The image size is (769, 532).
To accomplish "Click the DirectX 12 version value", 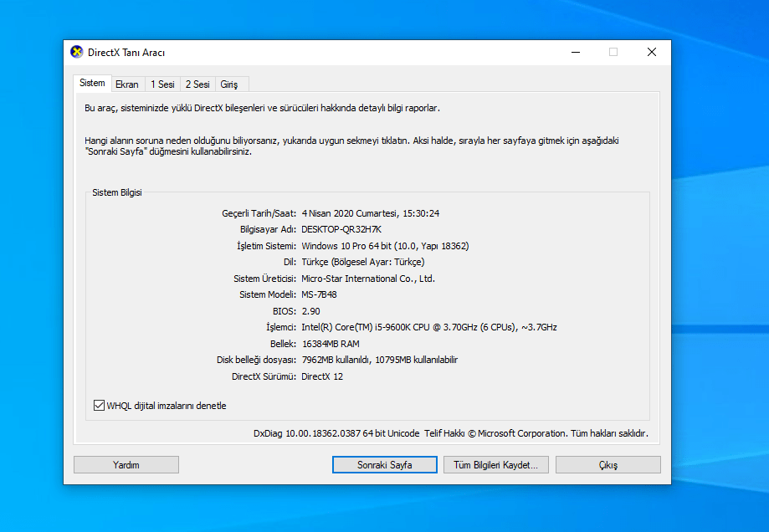I will pyautogui.click(x=322, y=376).
